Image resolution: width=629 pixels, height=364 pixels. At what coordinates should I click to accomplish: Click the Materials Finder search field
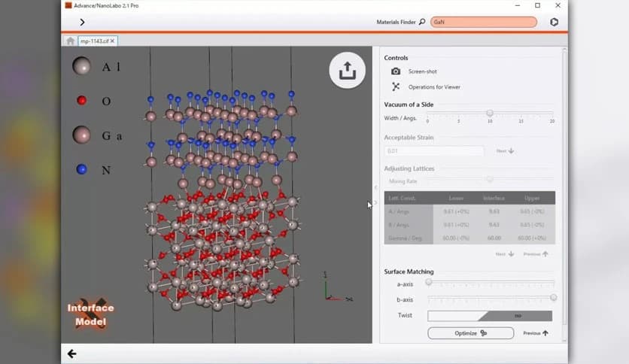pyautogui.click(x=483, y=23)
